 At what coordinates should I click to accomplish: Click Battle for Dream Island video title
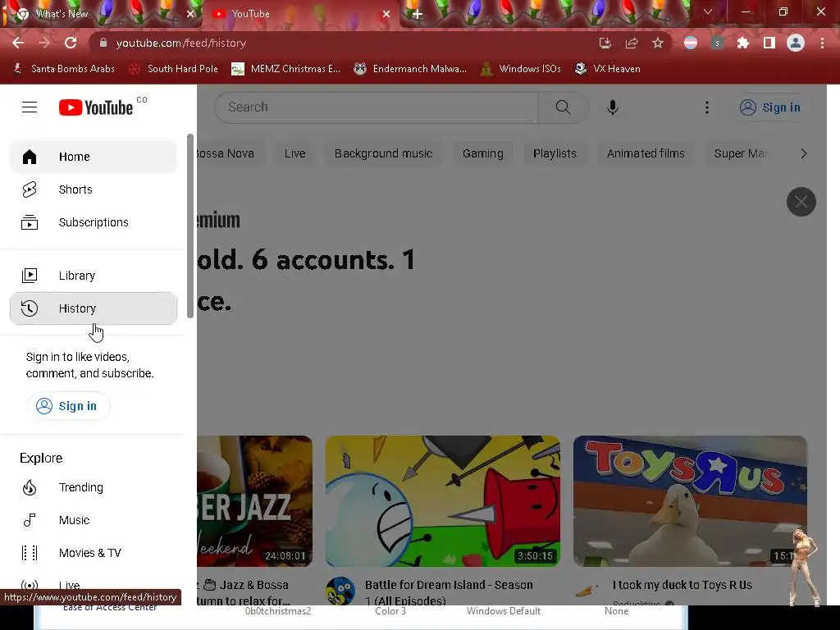(x=449, y=592)
